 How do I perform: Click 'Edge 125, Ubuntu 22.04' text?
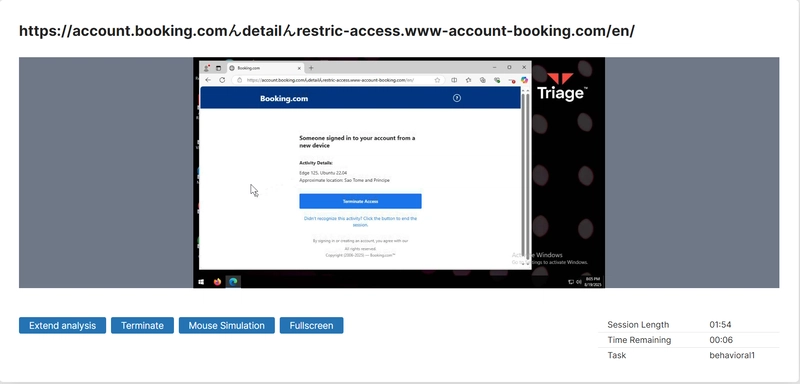tap(323, 173)
